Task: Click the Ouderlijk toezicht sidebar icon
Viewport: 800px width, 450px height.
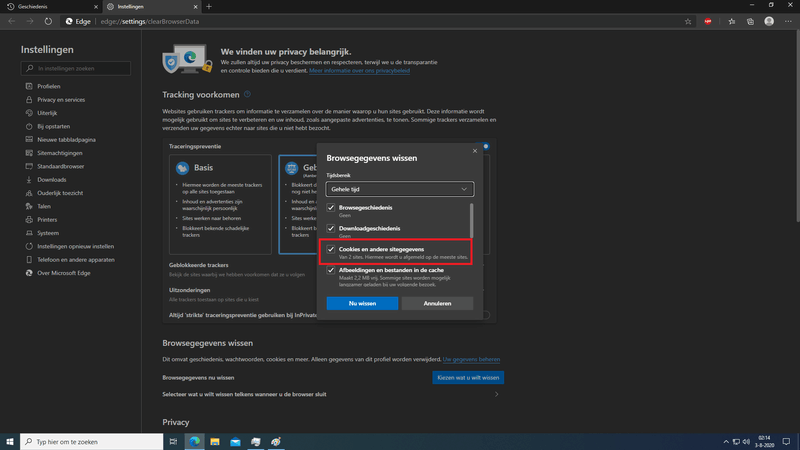Action: (29, 193)
